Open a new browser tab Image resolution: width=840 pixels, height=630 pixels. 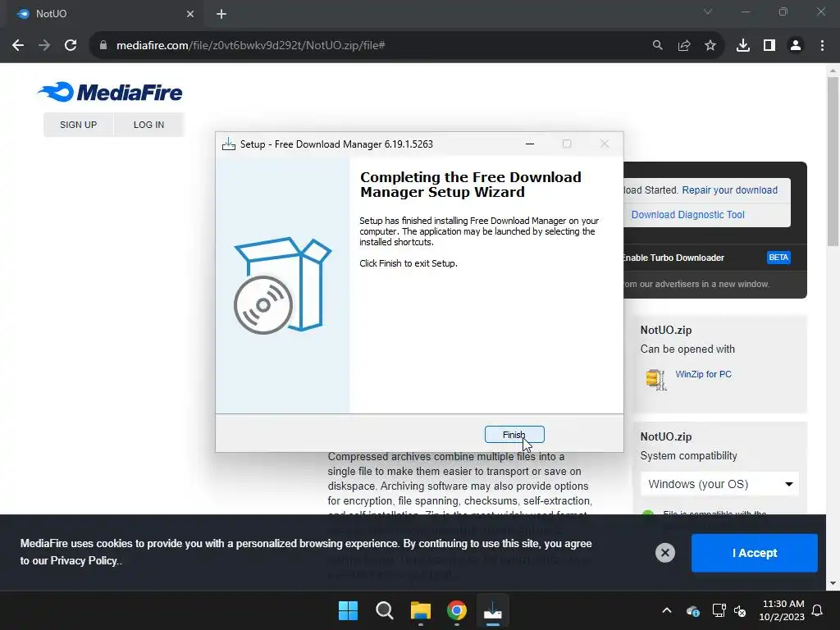(221, 14)
